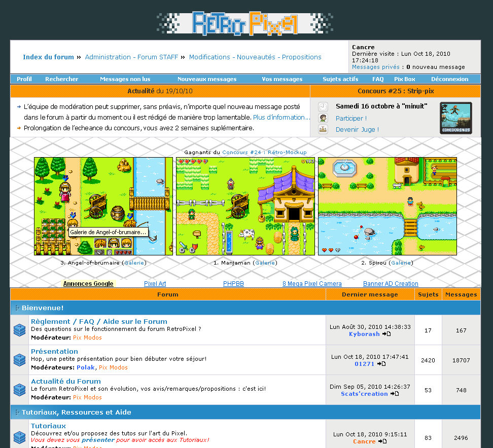The image size is (493, 448).
Task: Collapse the Bienvenue! category
Action: [x=17, y=308]
